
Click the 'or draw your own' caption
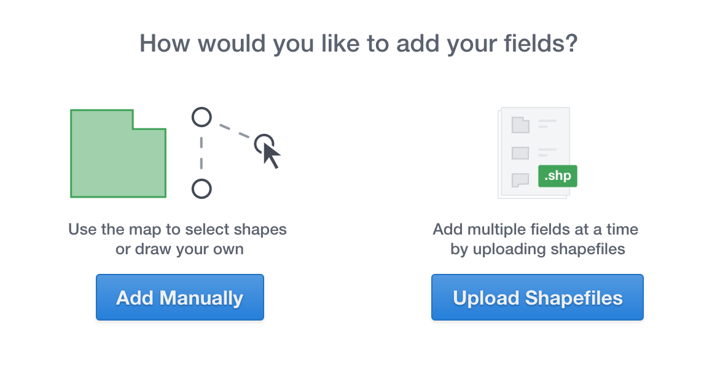[x=180, y=249]
